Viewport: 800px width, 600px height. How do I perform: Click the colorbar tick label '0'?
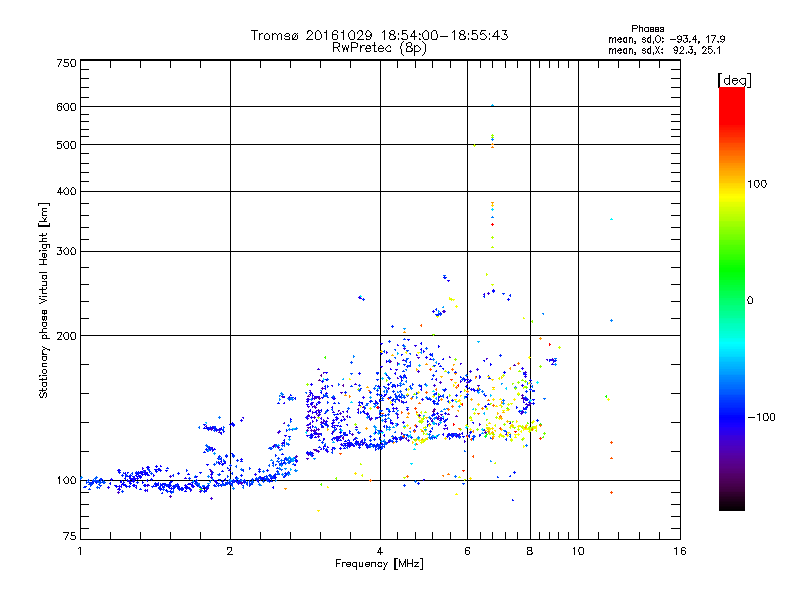750,301
